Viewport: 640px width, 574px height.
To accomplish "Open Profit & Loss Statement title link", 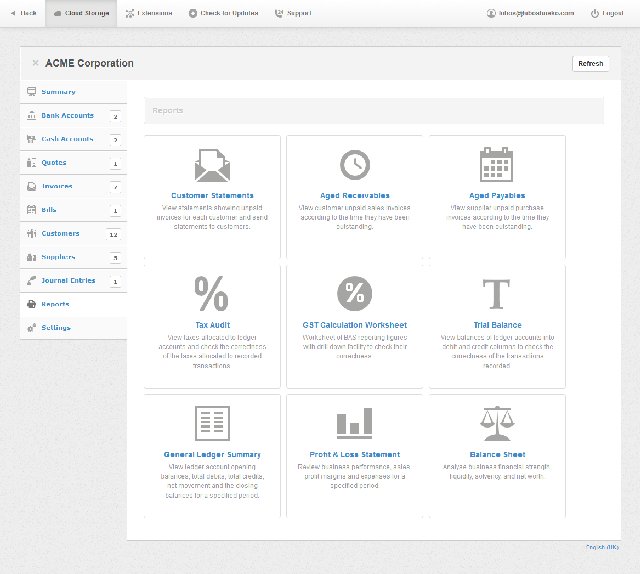I will [x=355, y=454].
